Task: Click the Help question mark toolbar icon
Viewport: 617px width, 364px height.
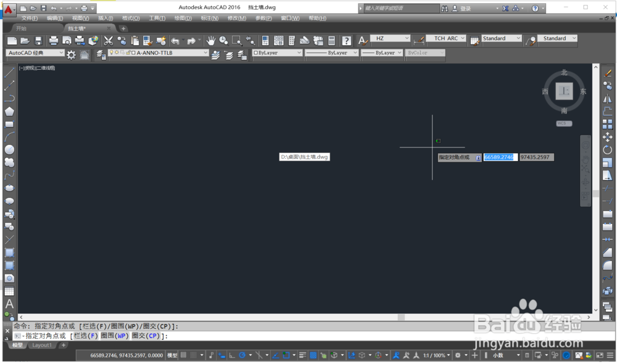Action: coord(346,41)
